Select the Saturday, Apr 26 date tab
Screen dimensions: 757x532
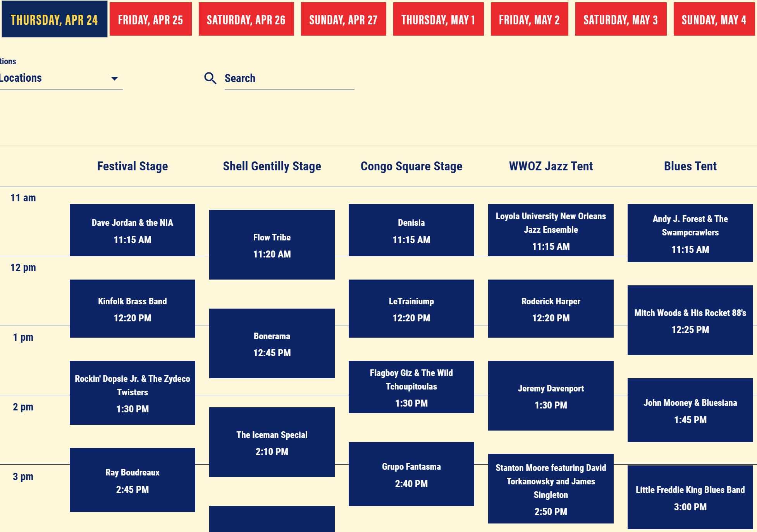tap(246, 20)
